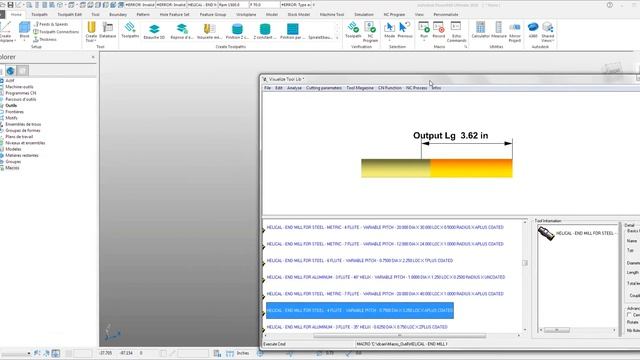Create a Finition par toolpath

(x=292, y=31)
